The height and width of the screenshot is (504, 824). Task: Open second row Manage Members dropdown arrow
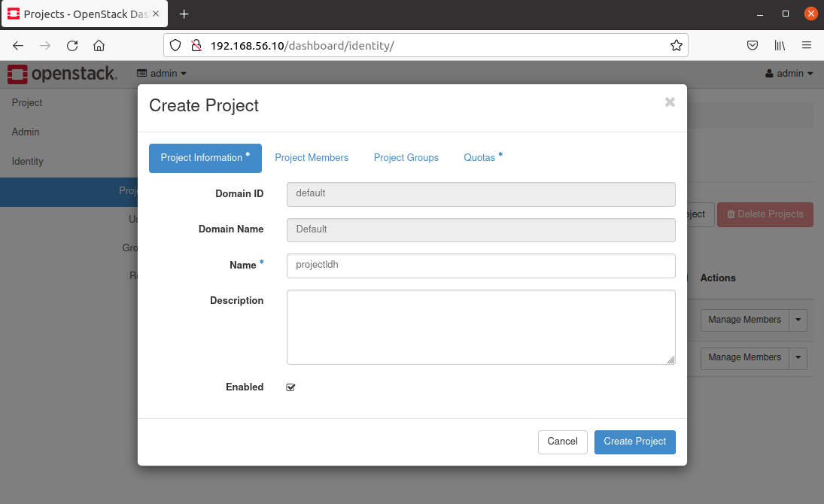coord(798,358)
